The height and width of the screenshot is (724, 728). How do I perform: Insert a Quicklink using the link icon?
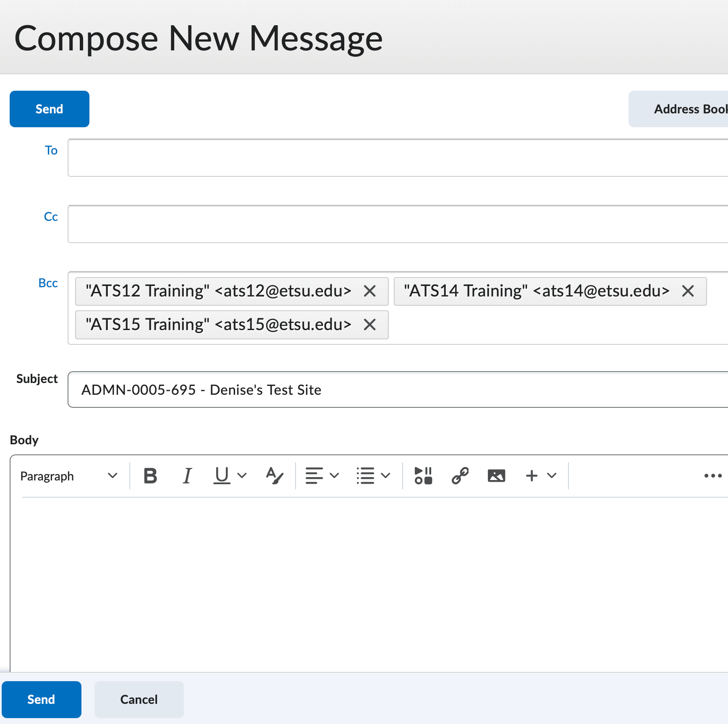(x=459, y=475)
